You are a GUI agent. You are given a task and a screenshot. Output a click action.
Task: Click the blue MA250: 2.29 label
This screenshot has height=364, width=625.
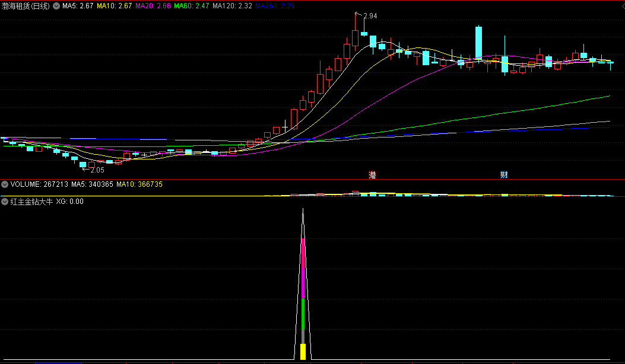(275, 6)
